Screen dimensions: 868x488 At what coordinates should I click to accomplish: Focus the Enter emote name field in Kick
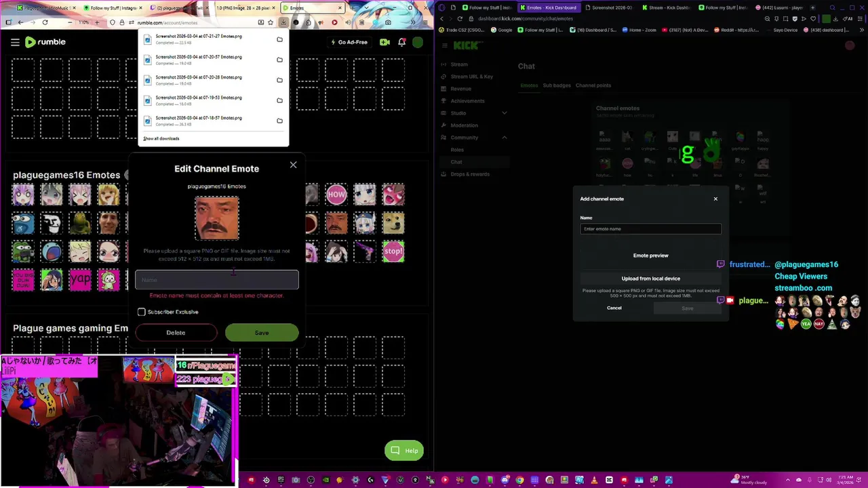(651, 228)
